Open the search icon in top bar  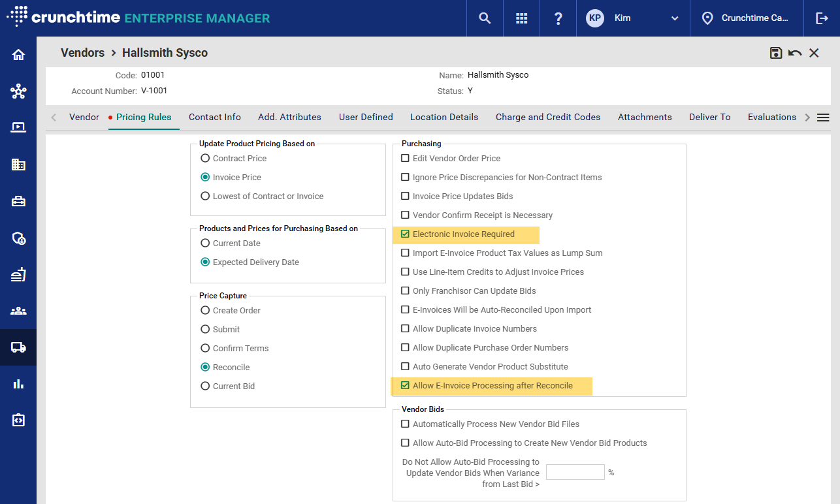[x=485, y=18]
